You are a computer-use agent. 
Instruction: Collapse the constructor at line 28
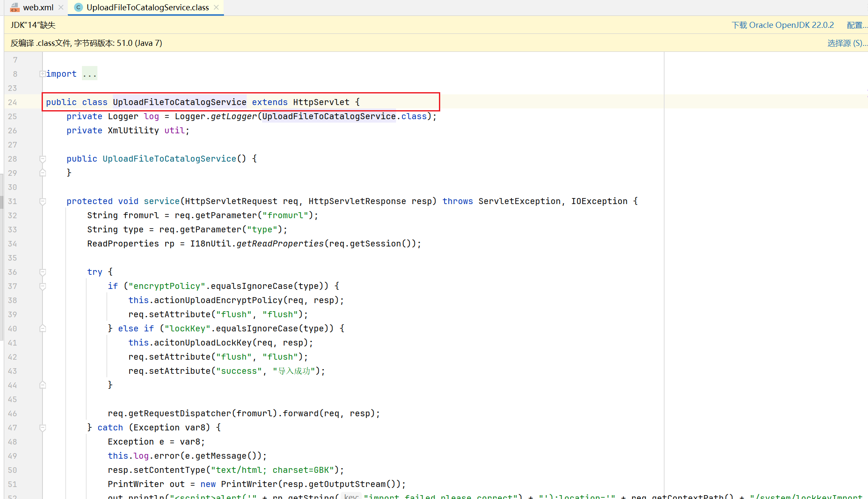click(42, 159)
